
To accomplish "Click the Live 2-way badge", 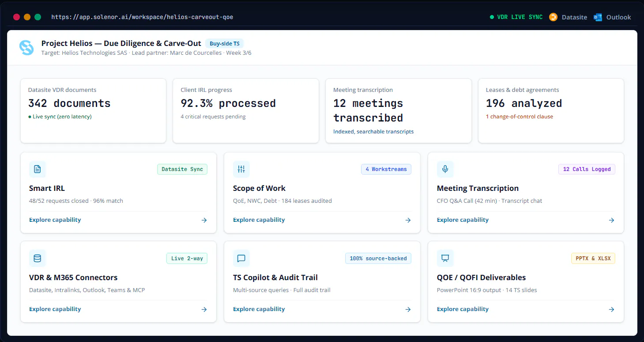I will (187, 258).
